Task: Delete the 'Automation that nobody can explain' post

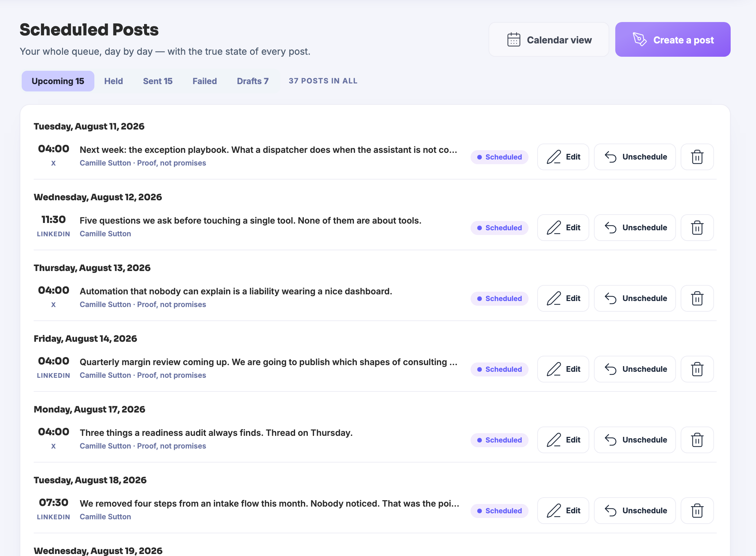Action: 697,298
